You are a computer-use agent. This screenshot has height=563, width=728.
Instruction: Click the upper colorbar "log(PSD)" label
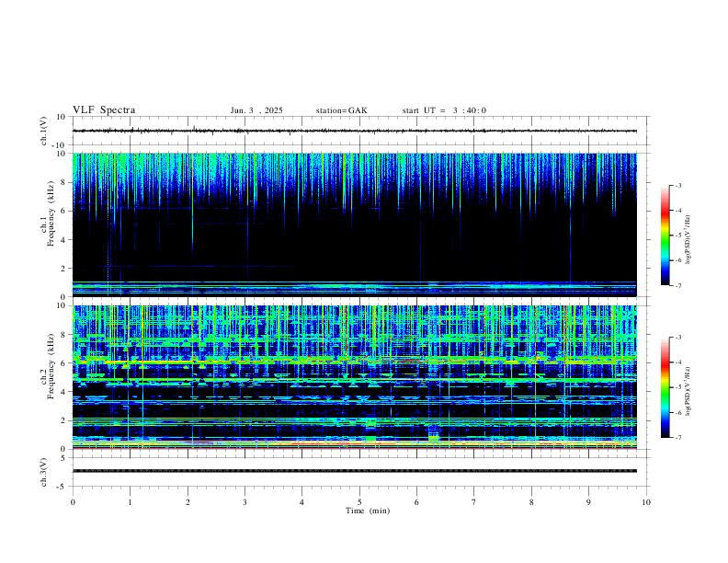pos(688,239)
